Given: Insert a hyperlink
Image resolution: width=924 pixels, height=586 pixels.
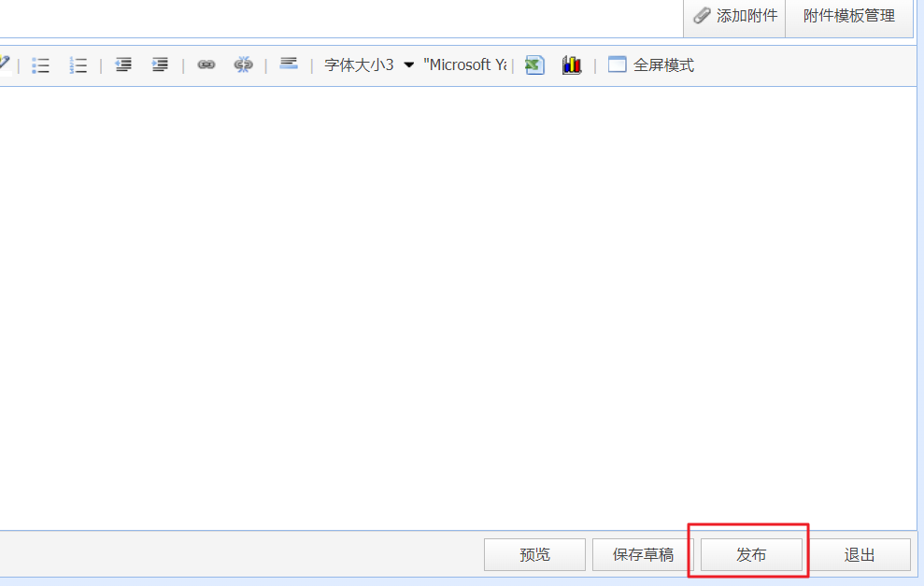Looking at the screenshot, I should [206, 64].
